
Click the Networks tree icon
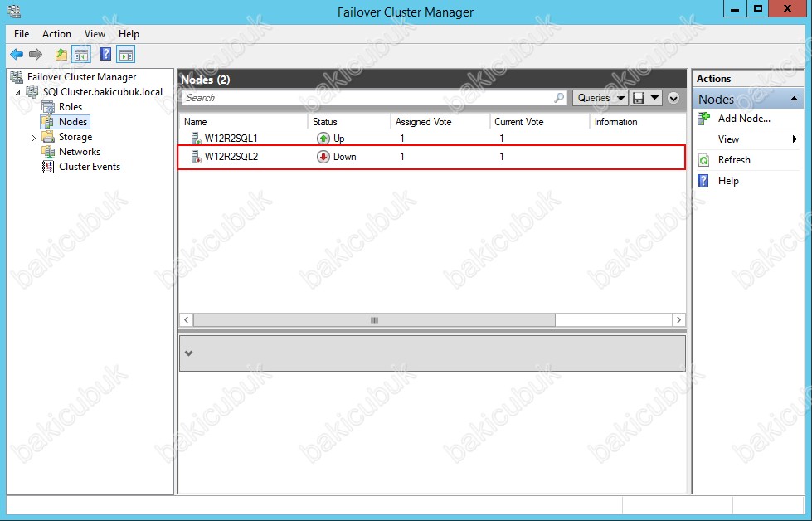(48, 152)
